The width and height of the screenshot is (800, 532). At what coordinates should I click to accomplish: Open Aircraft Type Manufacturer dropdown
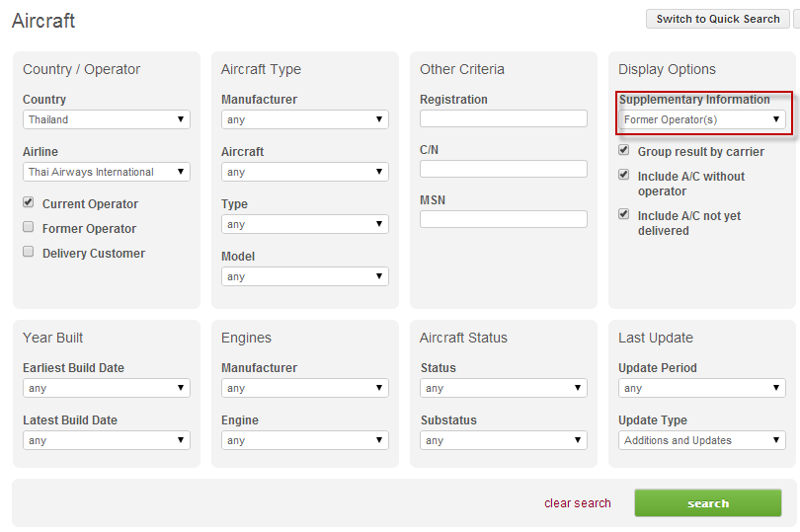pos(304,119)
